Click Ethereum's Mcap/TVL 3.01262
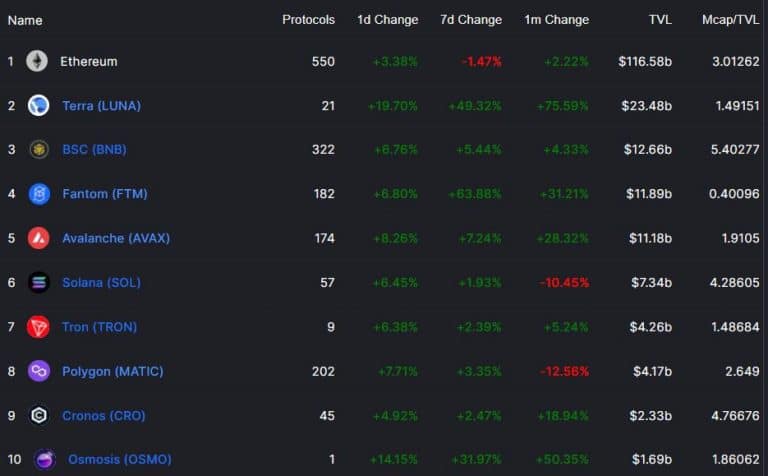 736,62
